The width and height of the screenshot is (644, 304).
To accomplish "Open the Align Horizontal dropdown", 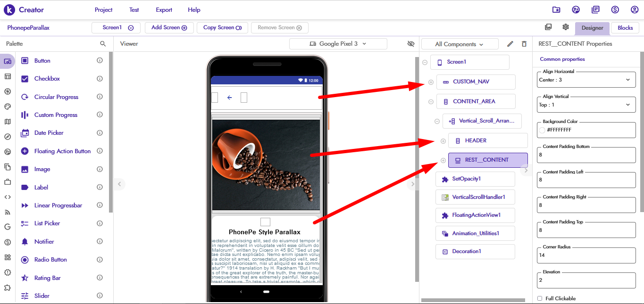I will (586, 80).
